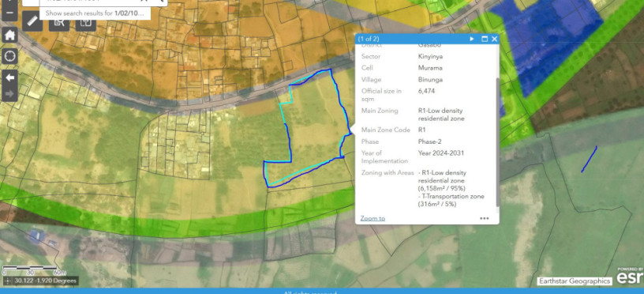The height and width of the screenshot is (294, 644).
Task: Click the Village value 'Binunga'
Action: [430, 79]
